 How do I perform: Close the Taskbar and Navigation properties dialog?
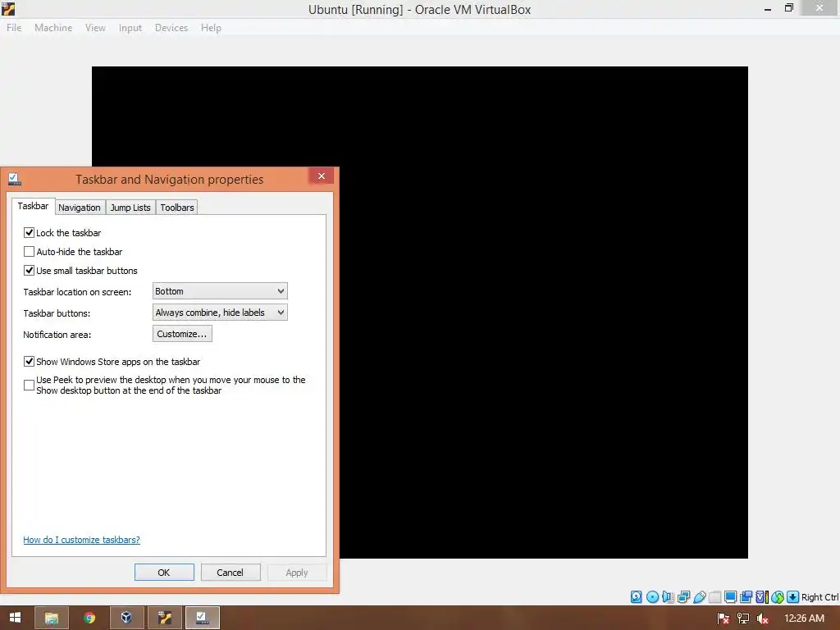click(322, 176)
